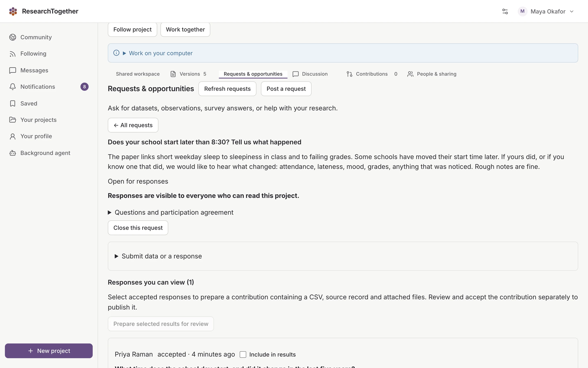Switch to People & sharing tab
Screen dimensions: 588x368
pyautogui.click(x=432, y=74)
